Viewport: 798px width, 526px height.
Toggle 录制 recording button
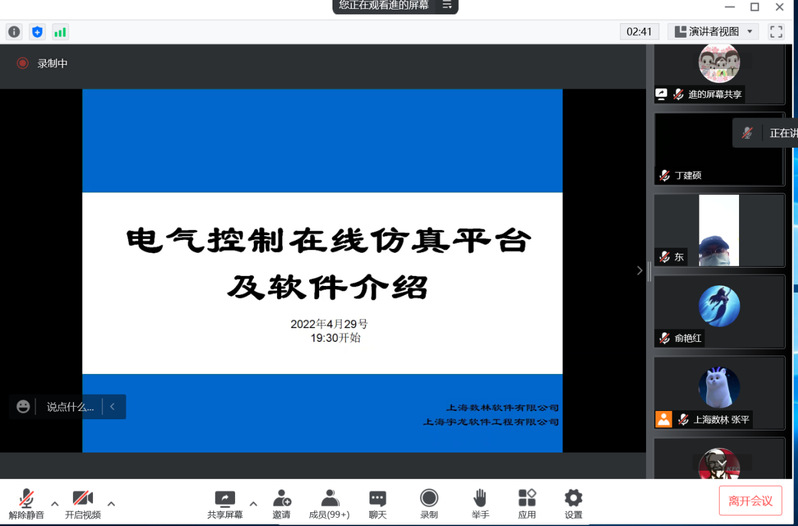[429, 504]
